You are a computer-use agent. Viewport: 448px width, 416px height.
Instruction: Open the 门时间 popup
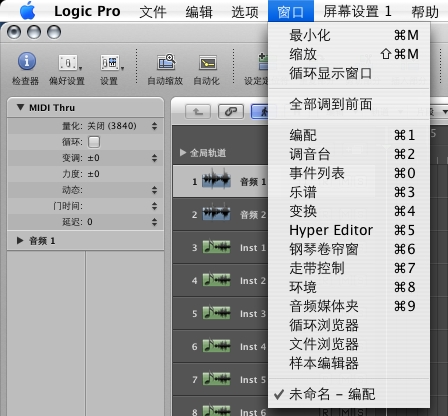click(x=154, y=206)
